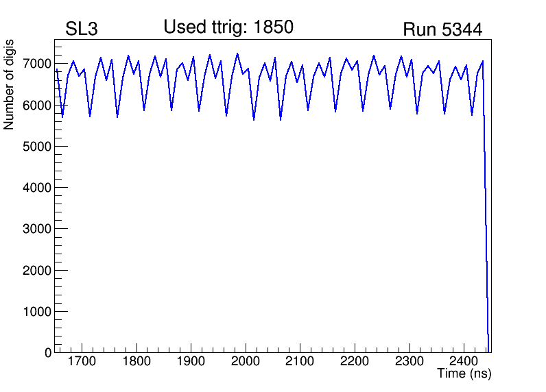The height and width of the screenshot is (392, 546).
Task: Select the 6000 y-axis tick label
Action: click(38, 106)
